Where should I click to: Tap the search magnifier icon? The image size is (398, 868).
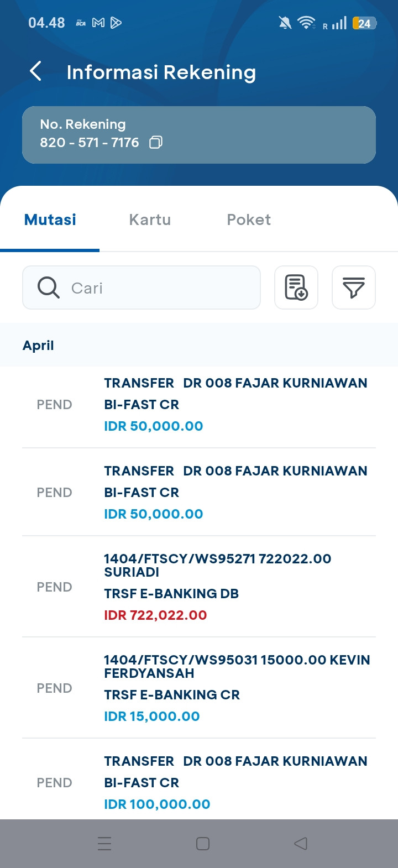click(x=49, y=287)
